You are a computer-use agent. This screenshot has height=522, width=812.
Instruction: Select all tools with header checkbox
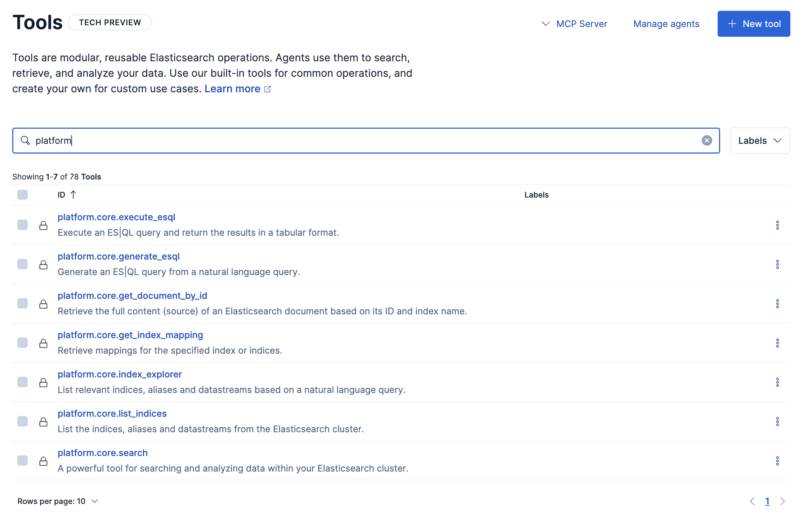(x=22, y=195)
